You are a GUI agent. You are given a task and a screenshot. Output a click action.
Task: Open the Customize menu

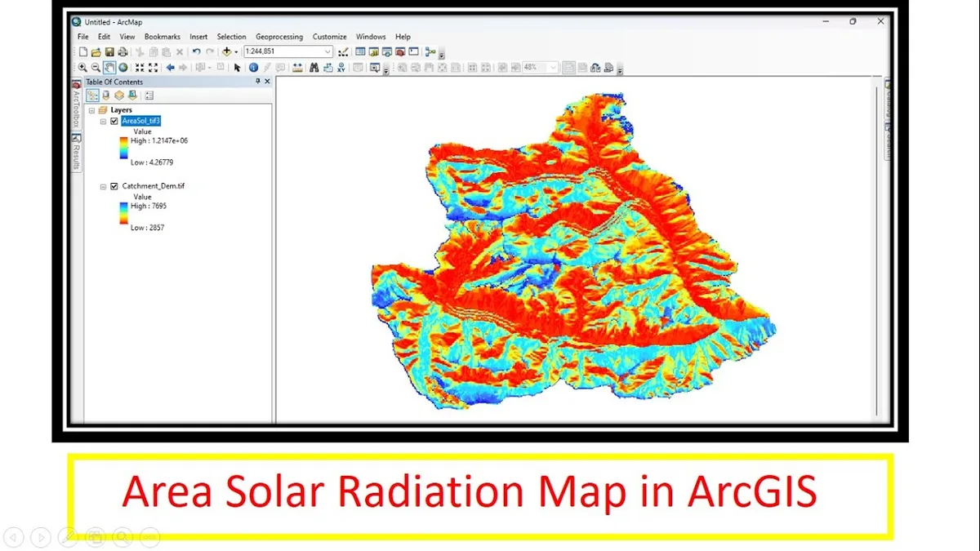pyautogui.click(x=330, y=37)
